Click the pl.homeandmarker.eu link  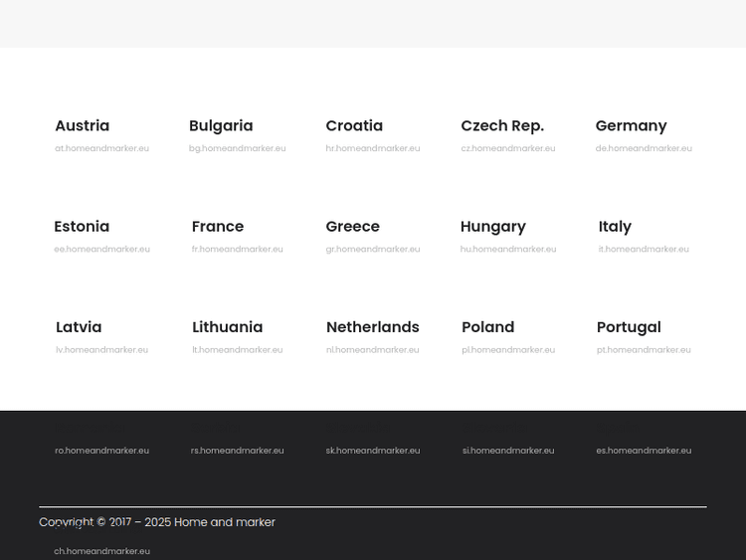(x=507, y=350)
